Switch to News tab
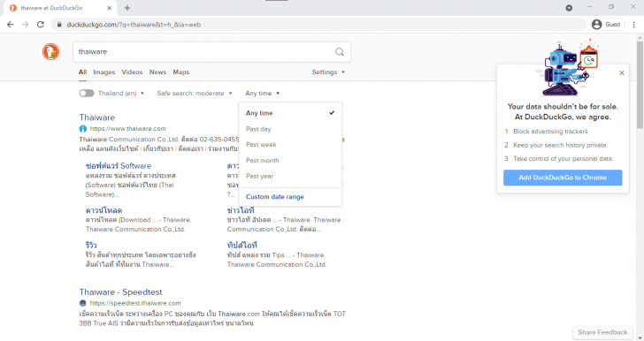 tap(157, 72)
